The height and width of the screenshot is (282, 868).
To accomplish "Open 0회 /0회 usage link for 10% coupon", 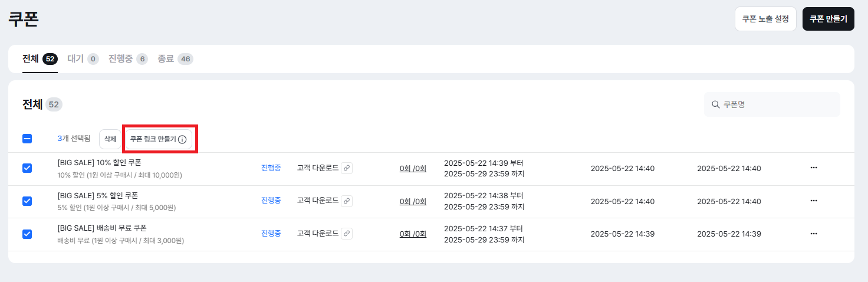I will [413, 168].
